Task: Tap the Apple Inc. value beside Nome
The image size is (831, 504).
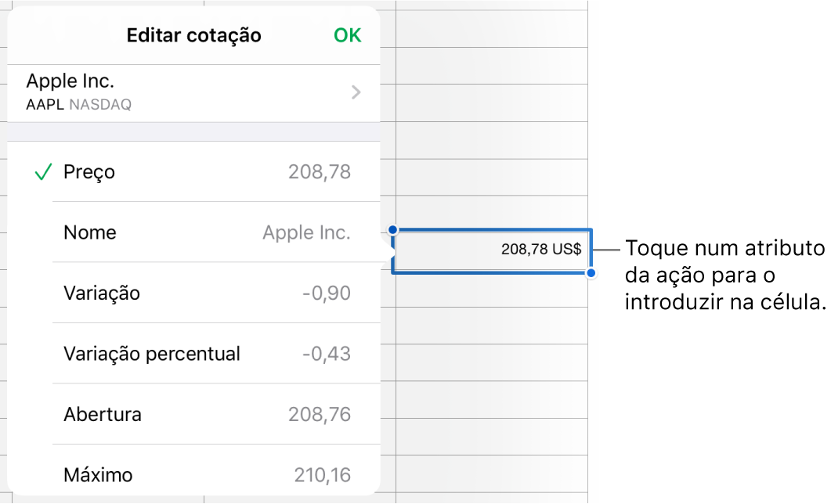Action: [x=306, y=232]
